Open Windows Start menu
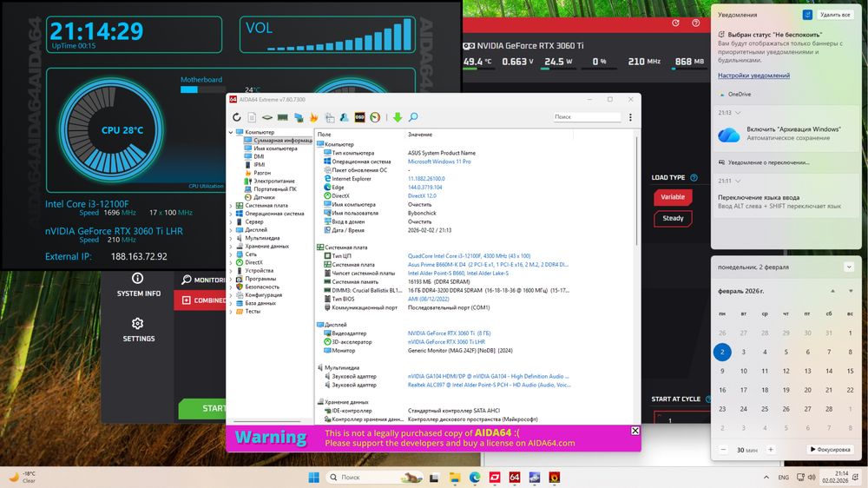Screen dimensions: 868x488 [x=314, y=478]
